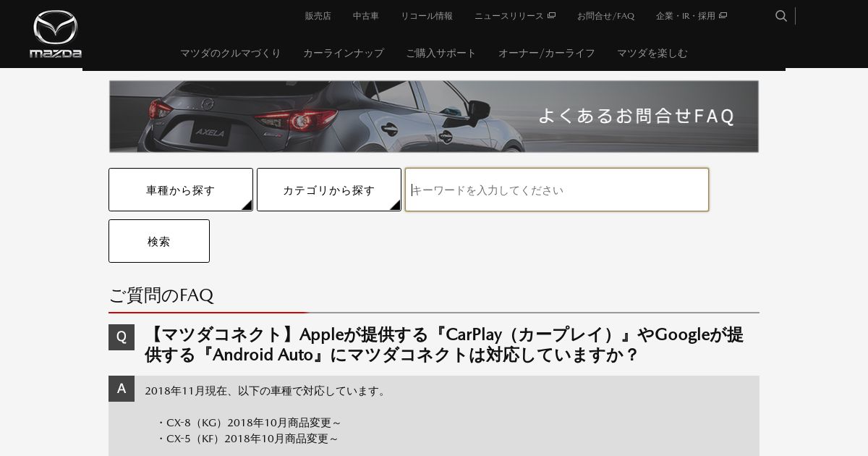
Task: Open the 企業・IR・採用 link
Action: [686, 16]
